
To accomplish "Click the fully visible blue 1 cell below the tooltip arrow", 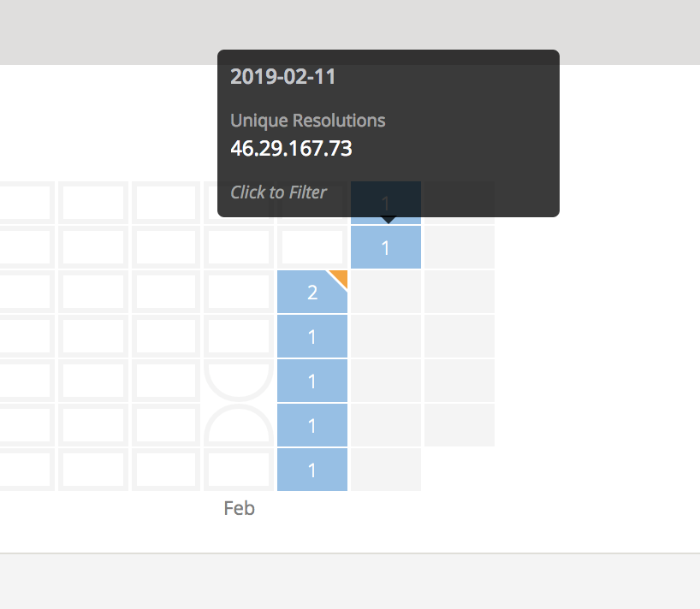I will (386, 248).
